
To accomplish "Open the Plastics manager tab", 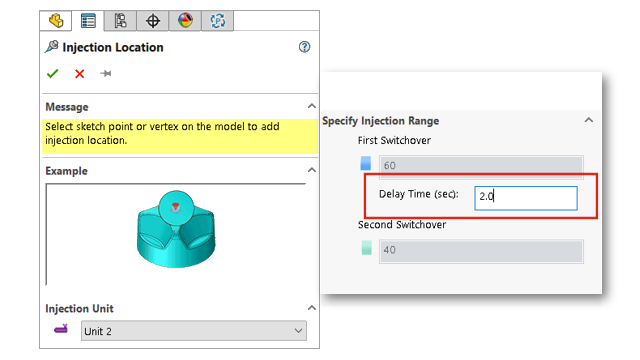I will [218, 21].
